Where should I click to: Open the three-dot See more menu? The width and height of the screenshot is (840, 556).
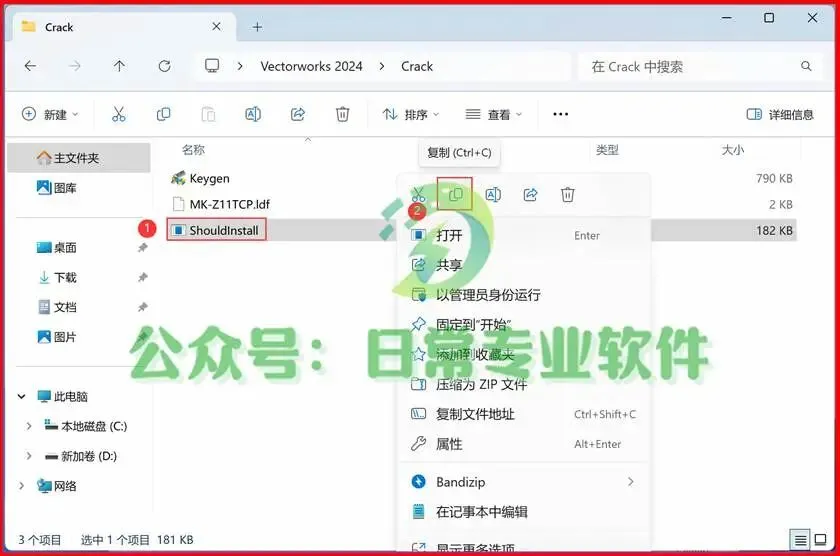click(560, 114)
